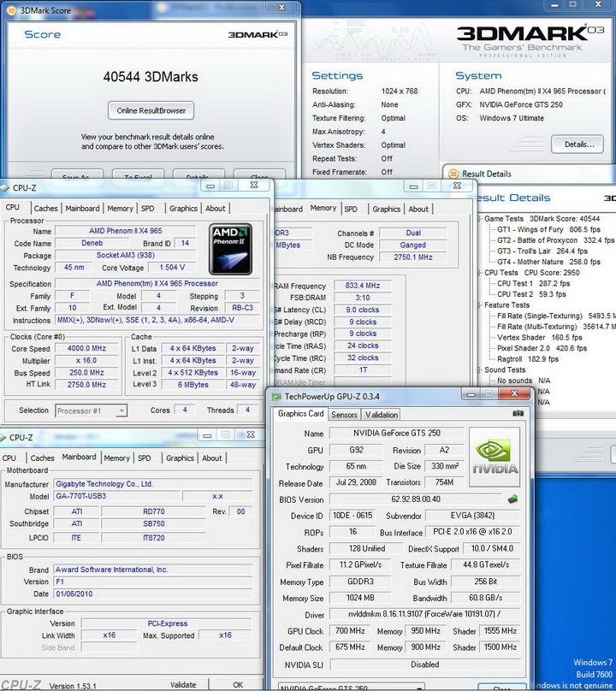Image resolution: width=616 pixels, height=691 pixels.
Task: Open the Validation tab in GPU-Z
Action: pos(382,415)
